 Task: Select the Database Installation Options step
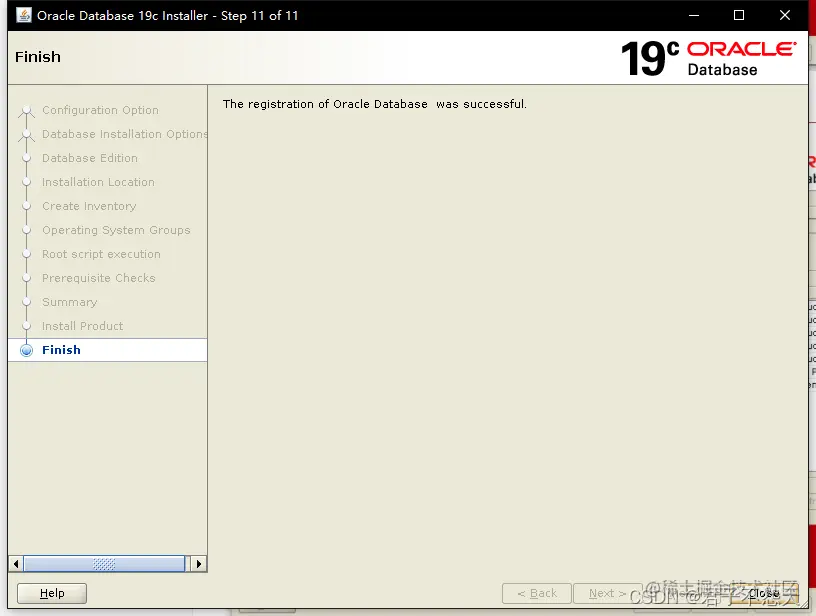pyautogui.click(x=125, y=134)
